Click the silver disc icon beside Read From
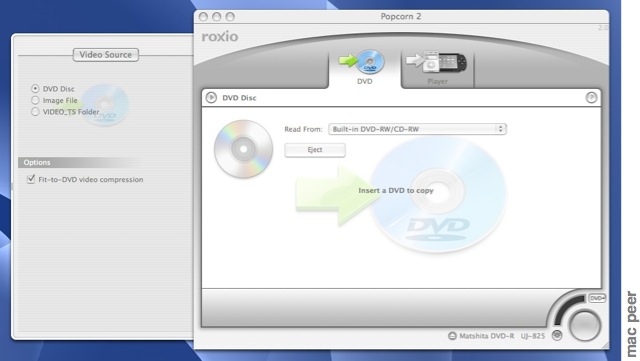Image resolution: width=640 pixels, height=361 pixels. [243, 149]
